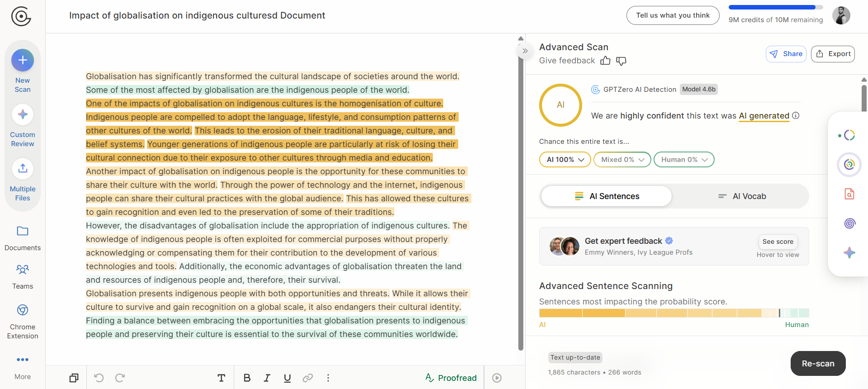868x389 pixels.
Task: Click the 1,865 characters word count text
Action: pyautogui.click(x=594, y=372)
